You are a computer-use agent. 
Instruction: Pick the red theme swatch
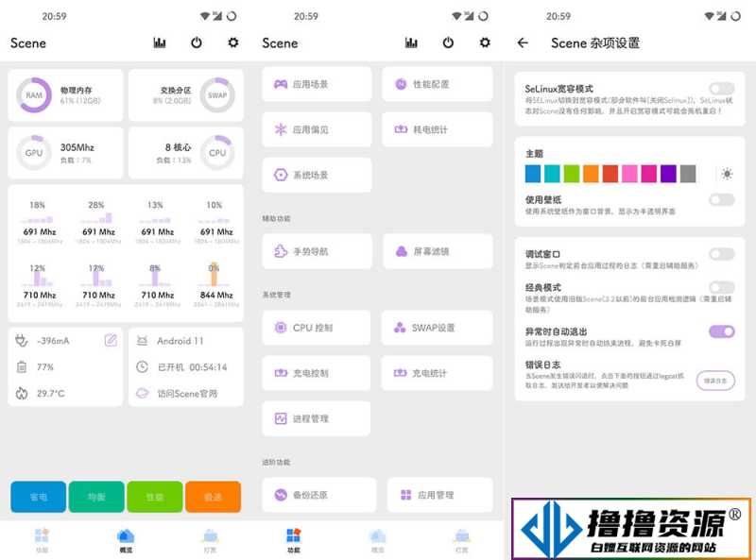tap(610, 174)
